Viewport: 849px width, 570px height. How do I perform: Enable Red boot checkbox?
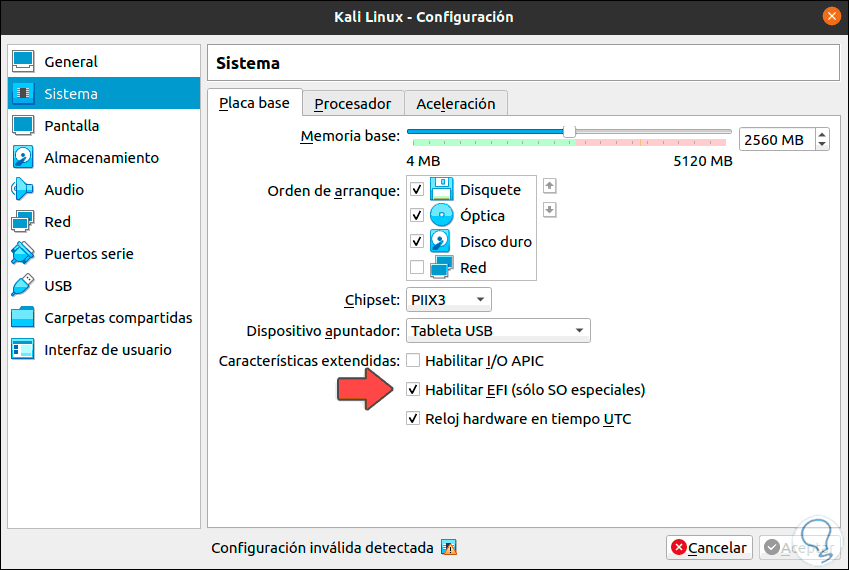(x=417, y=267)
